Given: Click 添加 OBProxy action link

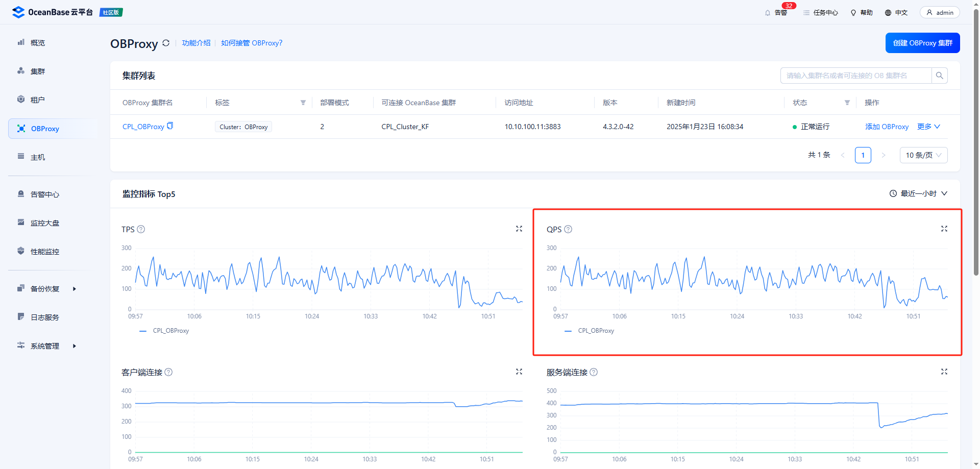Looking at the screenshot, I should (887, 127).
